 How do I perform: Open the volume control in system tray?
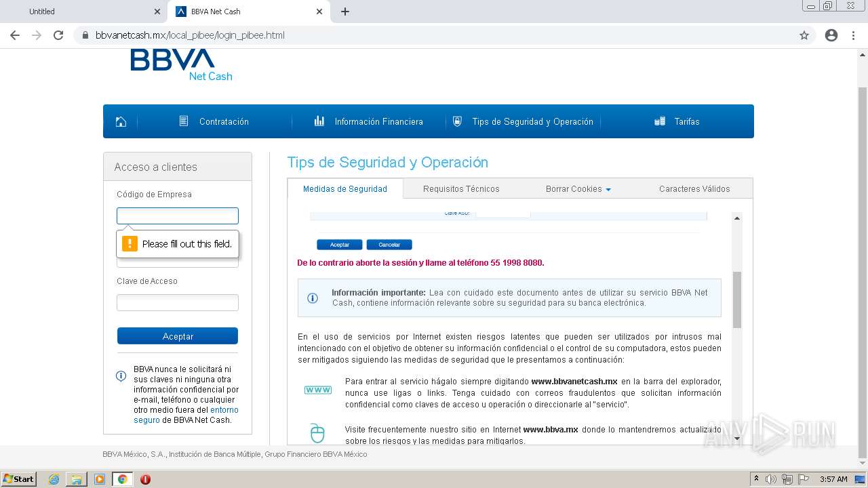[x=771, y=479]
